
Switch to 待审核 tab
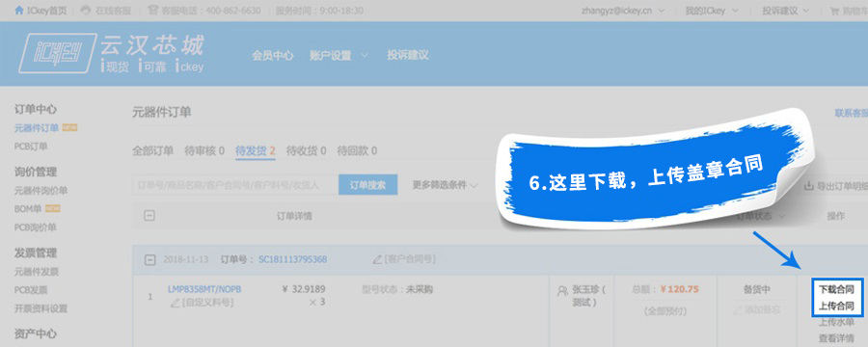tap(204, 150)
